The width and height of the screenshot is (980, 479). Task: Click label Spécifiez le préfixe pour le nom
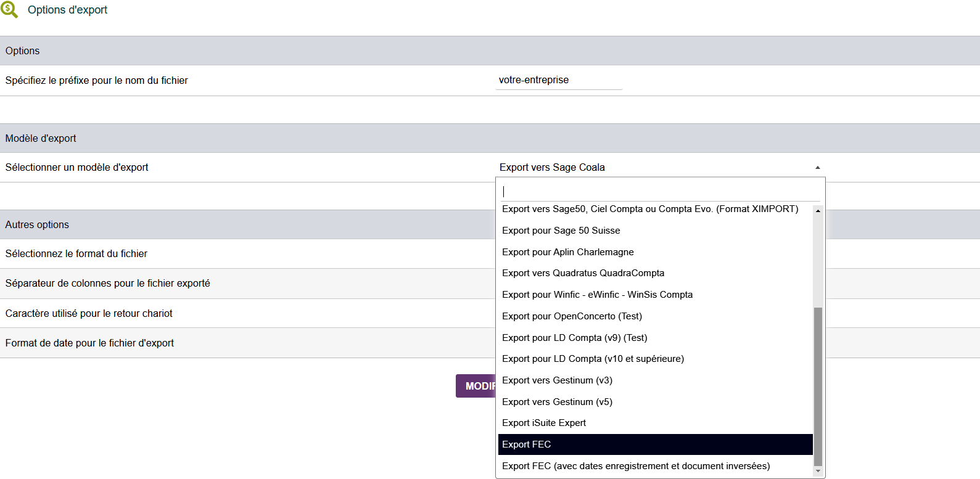click(x=97, y=81)
